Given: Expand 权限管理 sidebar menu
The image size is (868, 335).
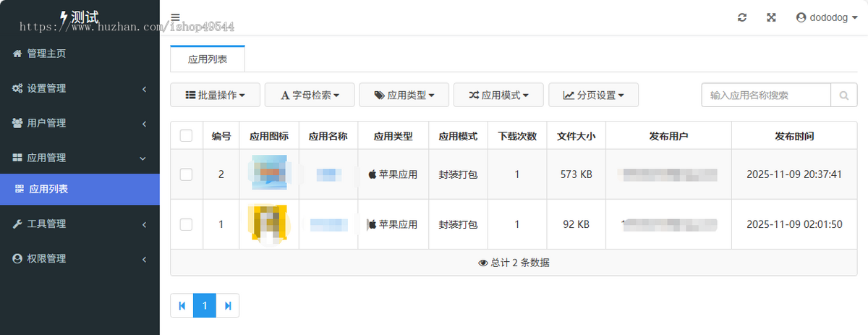Looking at the screenshot, I should [x=80, y=258].
